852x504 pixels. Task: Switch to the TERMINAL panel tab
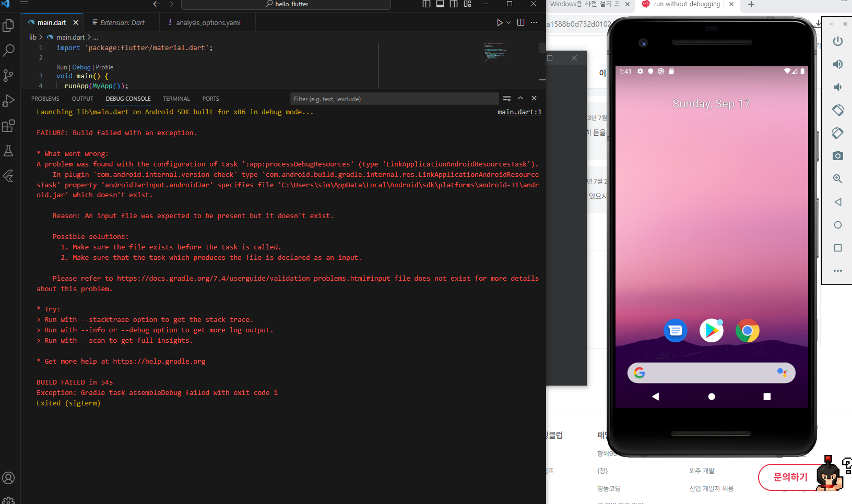click(176, 99)
